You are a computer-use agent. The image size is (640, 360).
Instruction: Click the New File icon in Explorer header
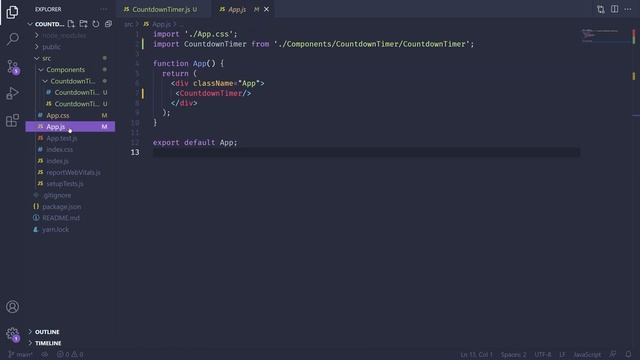(71, 24)
